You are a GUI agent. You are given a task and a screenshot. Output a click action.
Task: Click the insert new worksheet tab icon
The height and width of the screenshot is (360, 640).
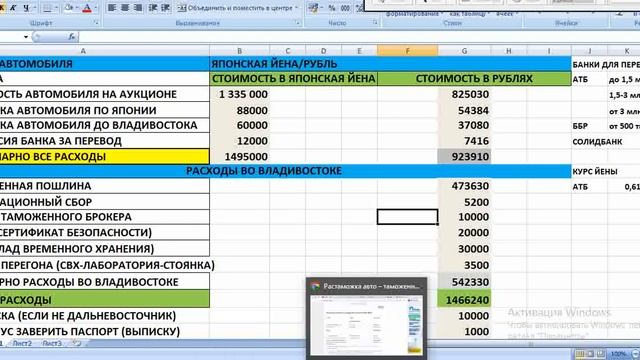tap(77, 344)
